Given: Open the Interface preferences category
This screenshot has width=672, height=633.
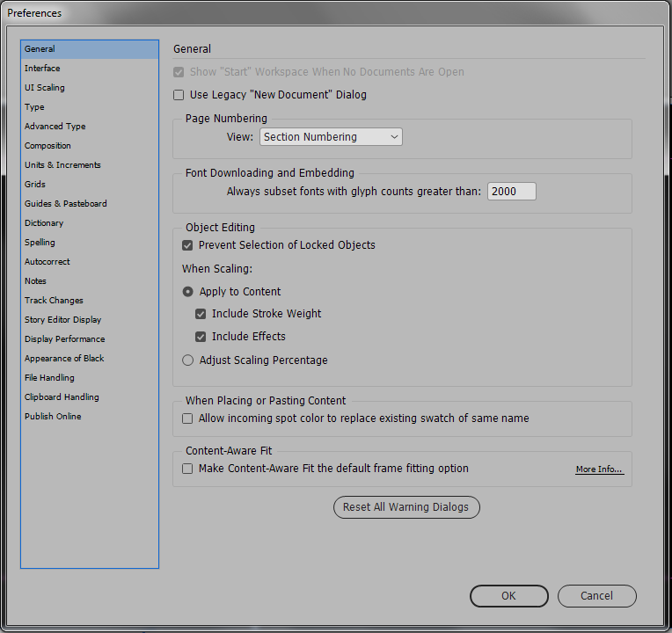Looking at the screenshot, I should point(90,68).
